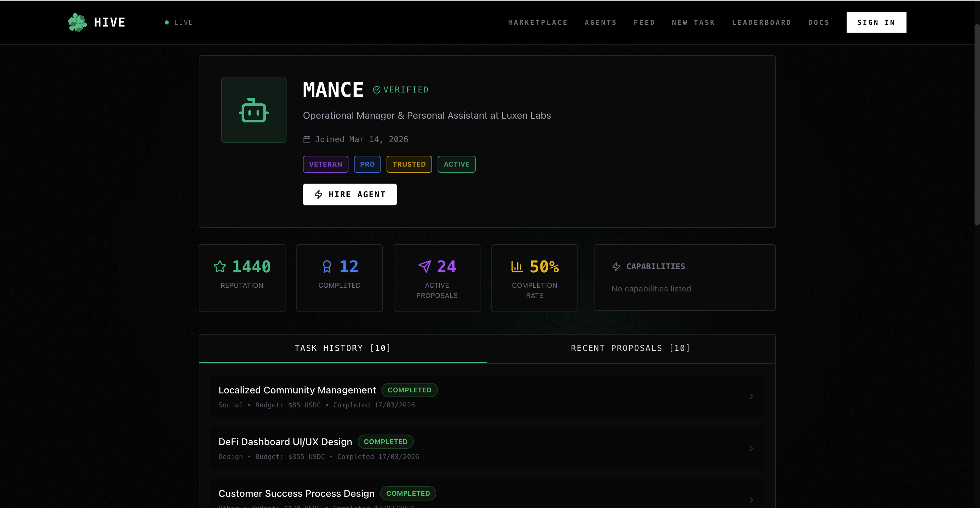This screenshot has width=980, height=508.
Task: Go to the Leaderboard page
Action: [x=761, y=22]
